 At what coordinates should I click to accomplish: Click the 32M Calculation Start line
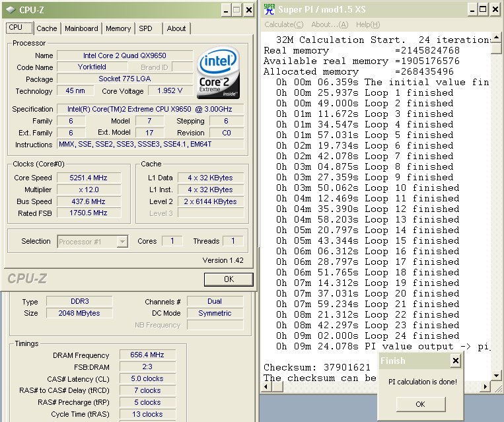[383, 40]
